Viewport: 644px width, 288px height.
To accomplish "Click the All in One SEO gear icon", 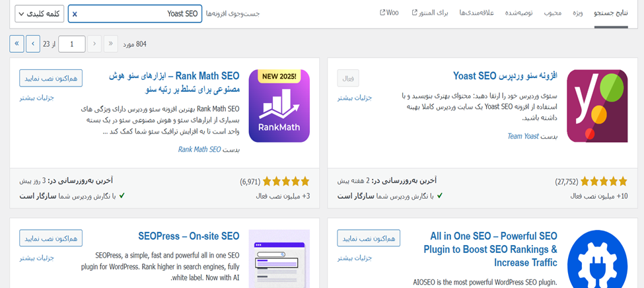I will [x=597, y=259].
